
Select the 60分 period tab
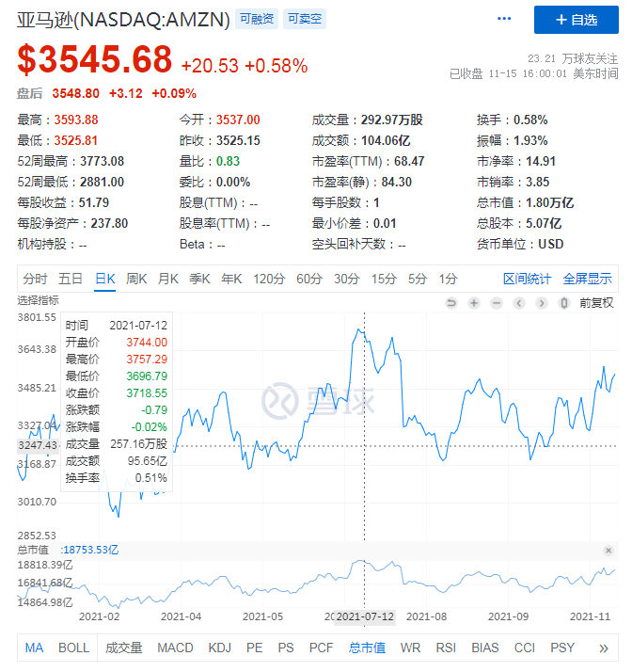309,279
